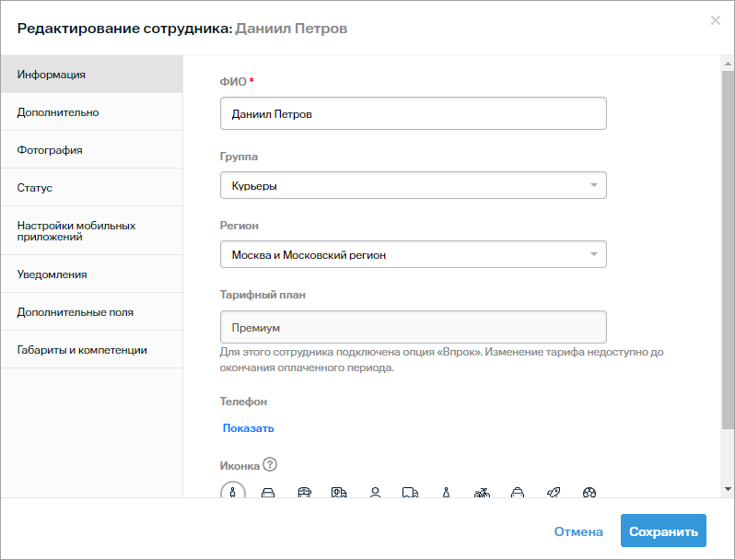
Task: Select the car icon for employee
Action: point(268,493)
